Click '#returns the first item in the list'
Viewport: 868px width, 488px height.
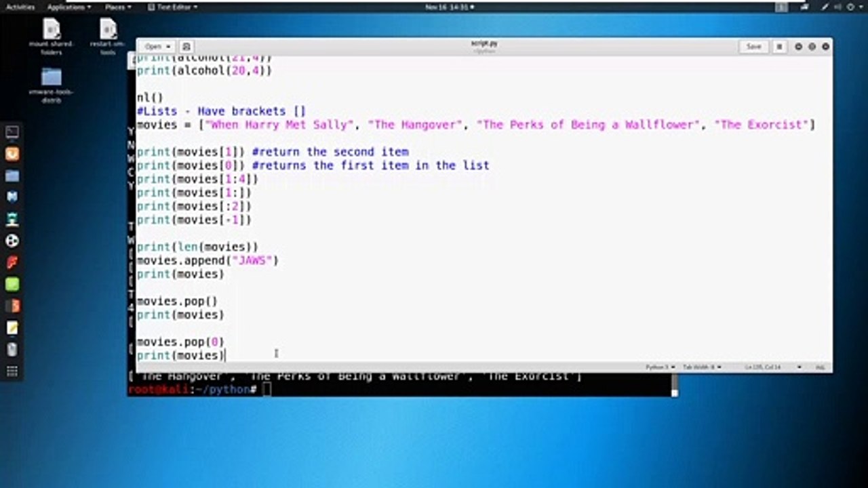coord(370,165)
